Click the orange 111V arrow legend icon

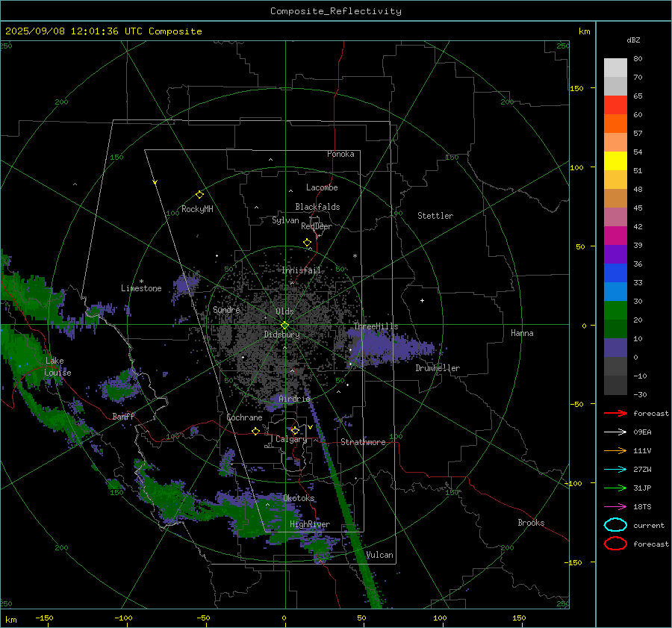616,450
